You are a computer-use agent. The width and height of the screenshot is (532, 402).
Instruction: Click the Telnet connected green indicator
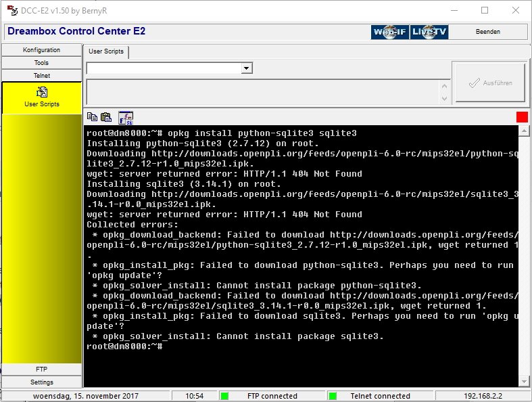(333, 396)
